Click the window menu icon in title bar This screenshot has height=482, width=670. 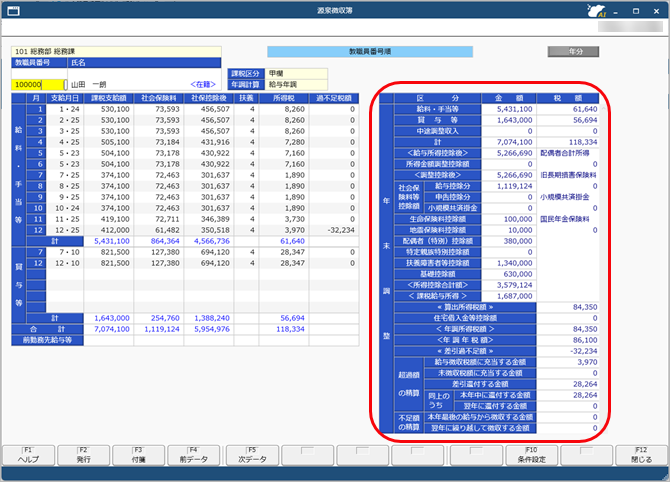13,11
